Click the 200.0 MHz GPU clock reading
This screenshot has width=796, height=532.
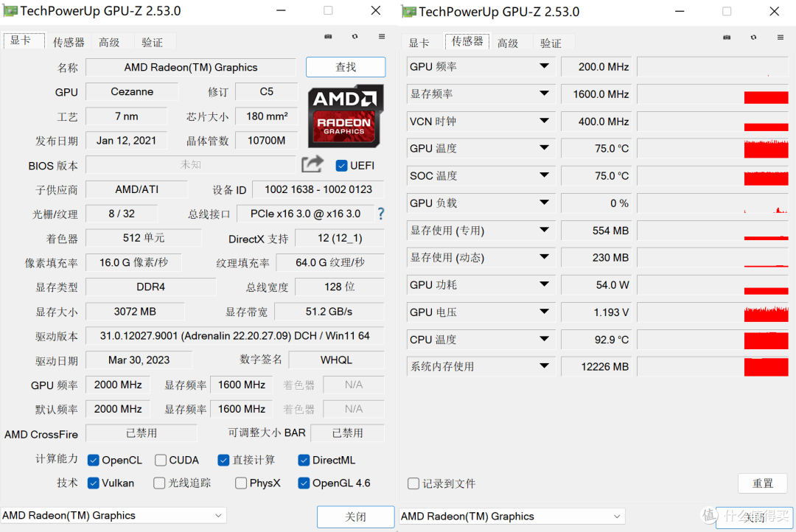point(596,66)
